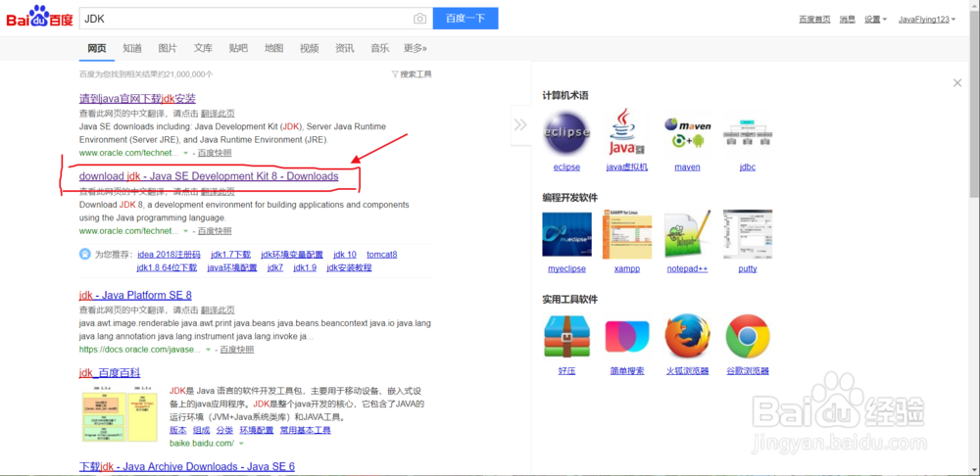Expand docs.oracle.com result dropdown arrow
Image resolution: width=980 pixels, height=476 pixels.
pos(208,350)
